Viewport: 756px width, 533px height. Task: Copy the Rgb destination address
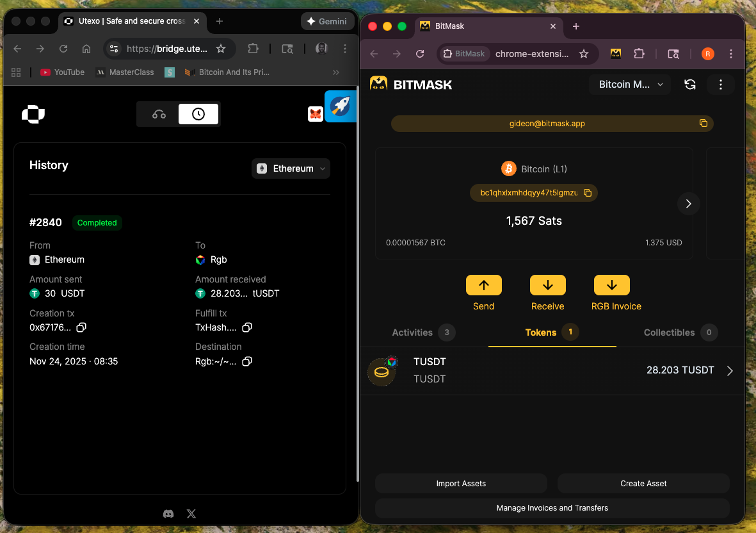click(x=247, y=361)
